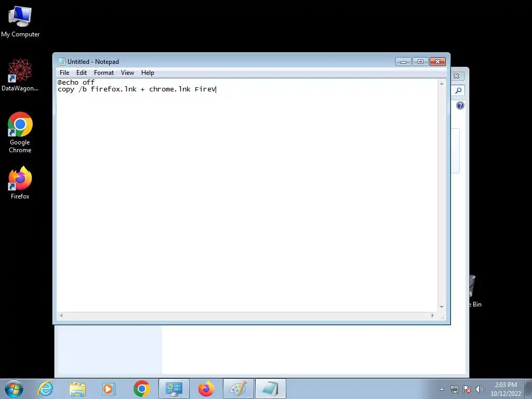Switch to the Control Panel taskbar window
The height and width of the screenshot is (399, 532).
[174, 389]
